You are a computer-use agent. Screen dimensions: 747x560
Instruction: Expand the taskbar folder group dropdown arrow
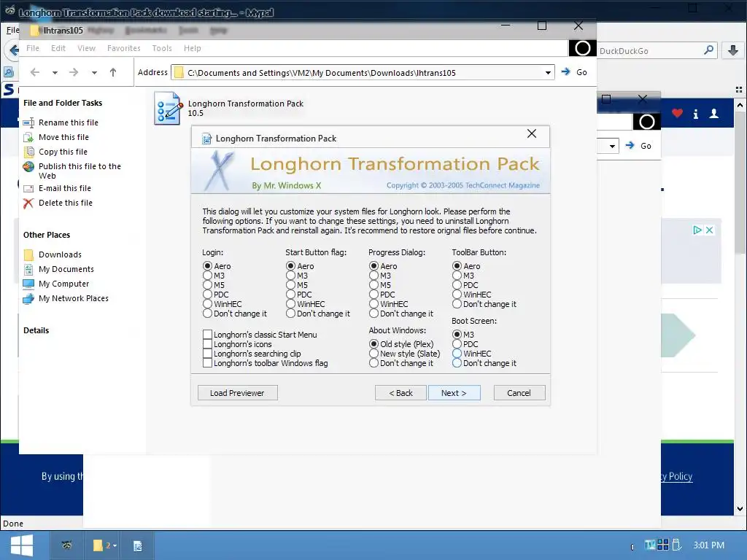click(x=115, y=545)
